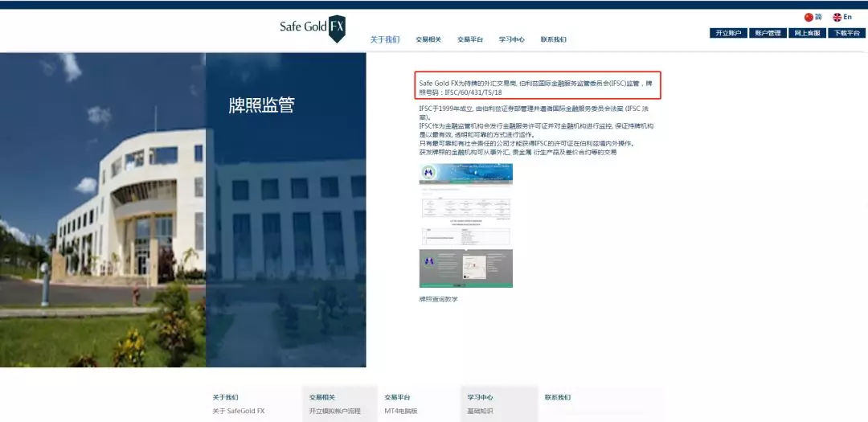Screen dimensions: 868x422
Task: Switch to English via UK flag icon
Action: tap(837, 17)
